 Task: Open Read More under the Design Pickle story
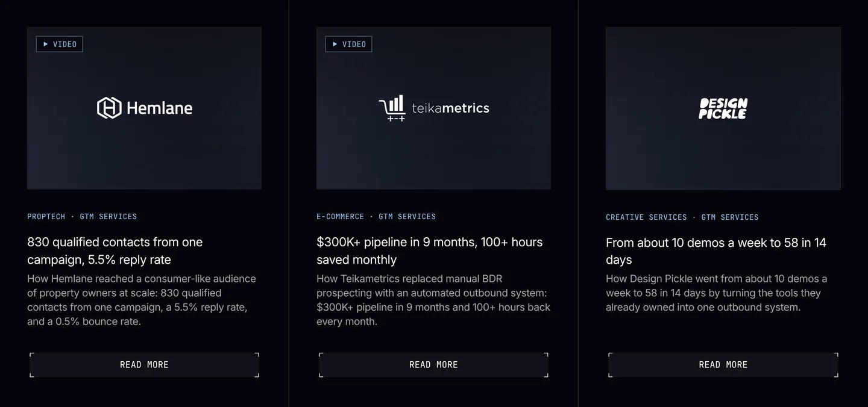tap(723, 365)
